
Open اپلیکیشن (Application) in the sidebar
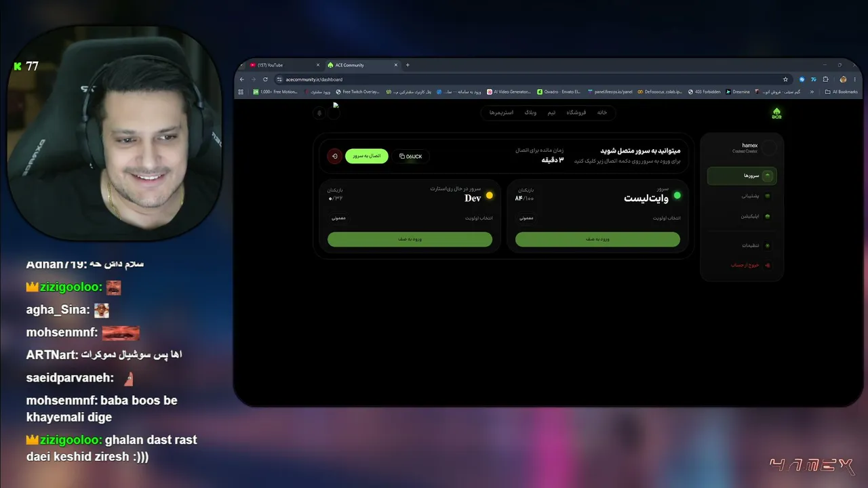pos(742,216)
